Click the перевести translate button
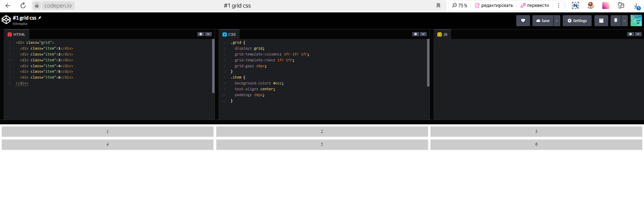Viewport: 644px width, 215px height. [x=535, y=5]
